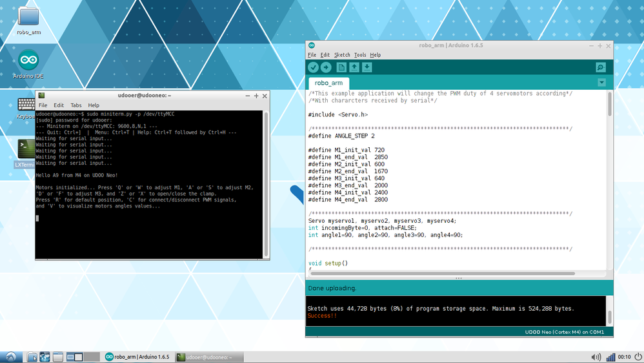Click the red 'Success!!' console text
644x363 pixels.
coord(322,316)
